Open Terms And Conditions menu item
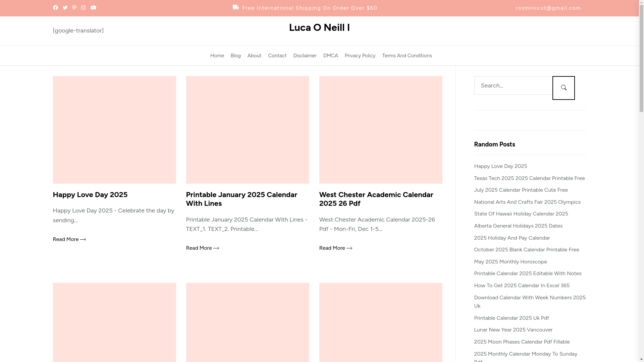The height and width of the screenshot is (362, 644). [x=407, y=56]
